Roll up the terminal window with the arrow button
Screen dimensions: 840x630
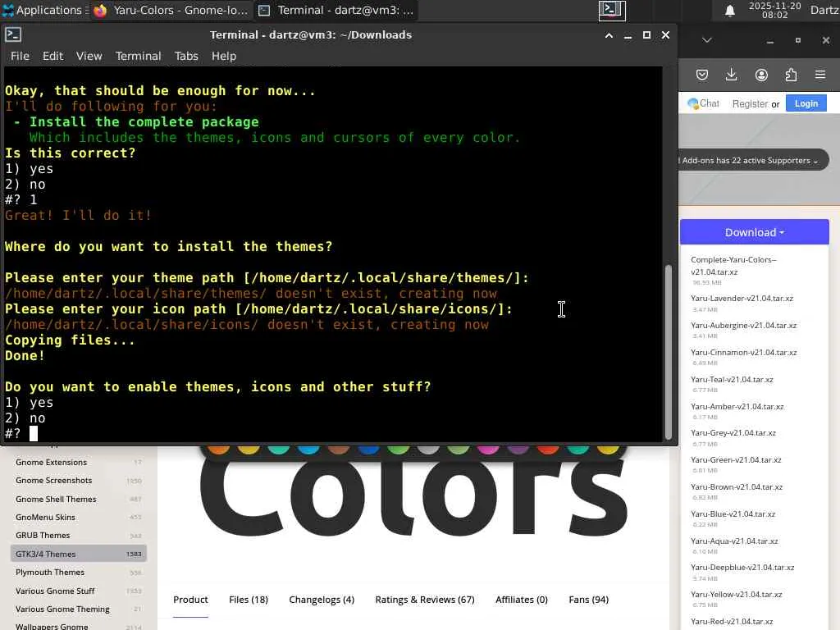pyautogui.click(x=609, y=35)
